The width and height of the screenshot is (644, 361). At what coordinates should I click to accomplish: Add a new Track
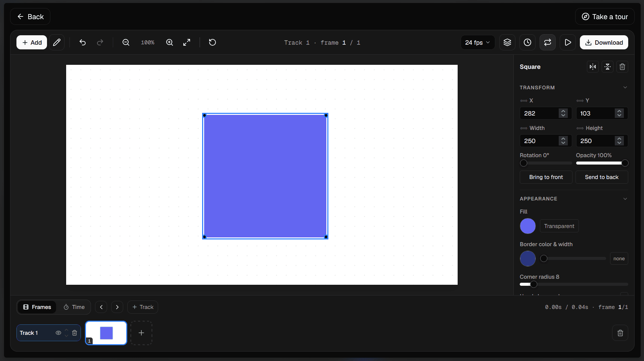tap(143, 307)
